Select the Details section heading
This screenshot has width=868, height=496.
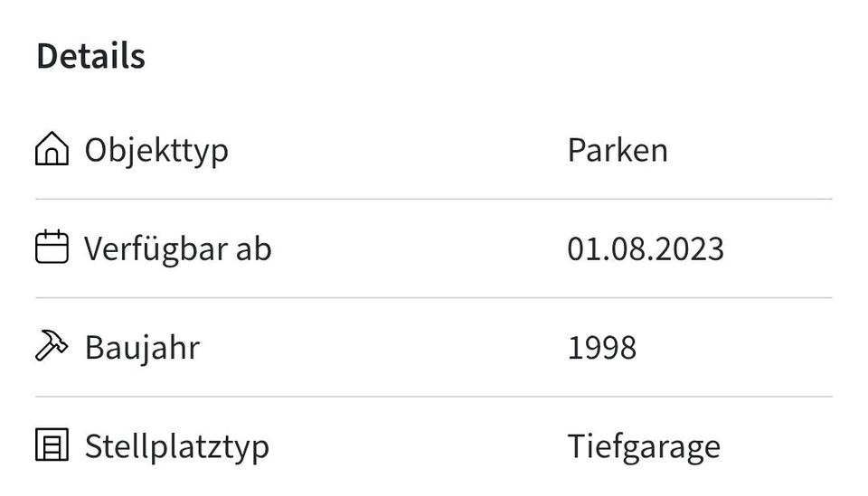[90, 56]
